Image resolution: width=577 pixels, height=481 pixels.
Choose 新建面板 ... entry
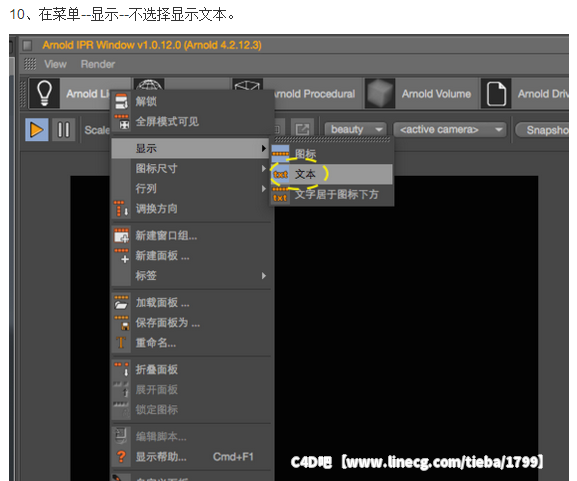point(190,255)
